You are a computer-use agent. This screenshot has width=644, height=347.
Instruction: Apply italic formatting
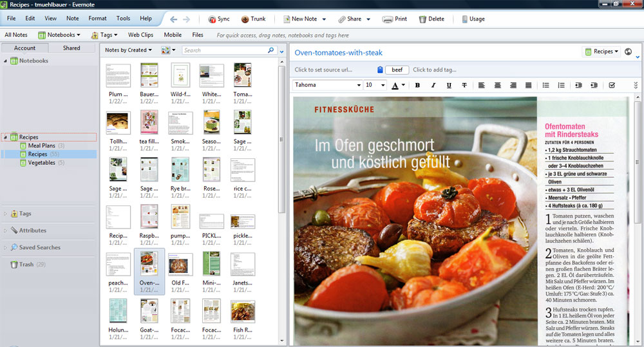(433, 85)
